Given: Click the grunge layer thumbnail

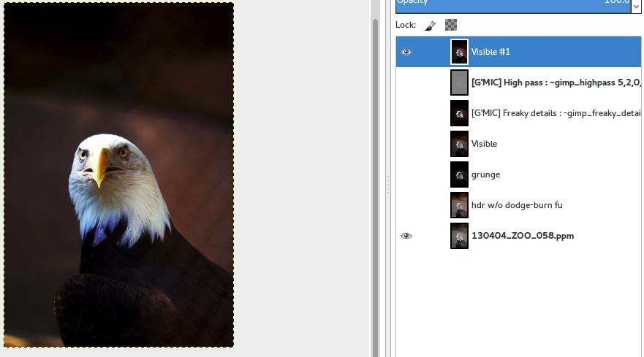Looking at the screenshot, I should click(x=459, y=174).
